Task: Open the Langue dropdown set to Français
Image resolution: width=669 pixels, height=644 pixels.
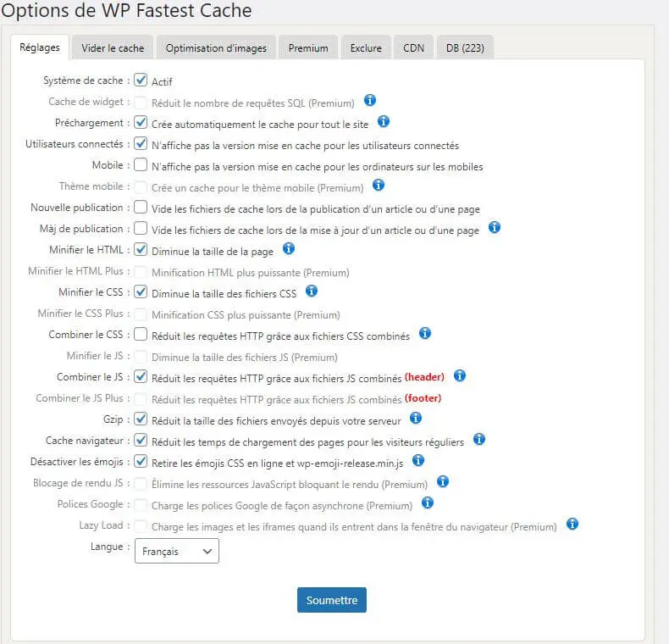Action: (x=177, y=551)
